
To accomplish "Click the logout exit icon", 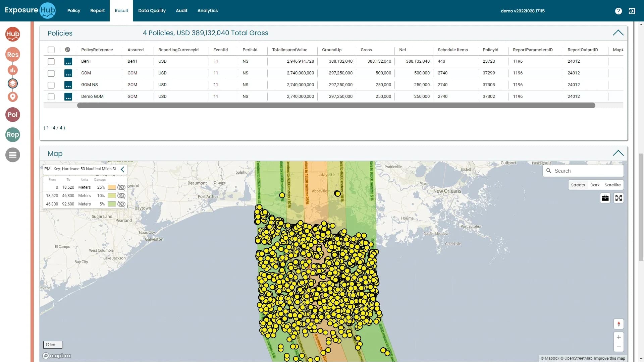I will (632, 11).
